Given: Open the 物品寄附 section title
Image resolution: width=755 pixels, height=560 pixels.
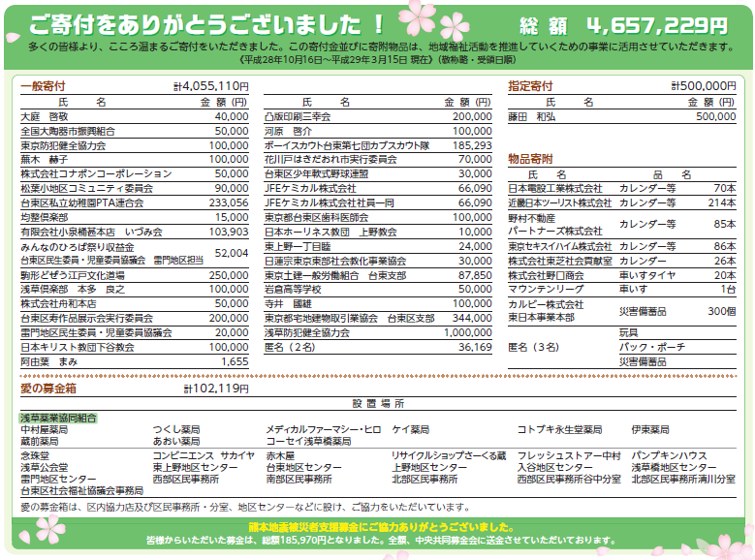Looking at the screenshot, I should [530, 158].
